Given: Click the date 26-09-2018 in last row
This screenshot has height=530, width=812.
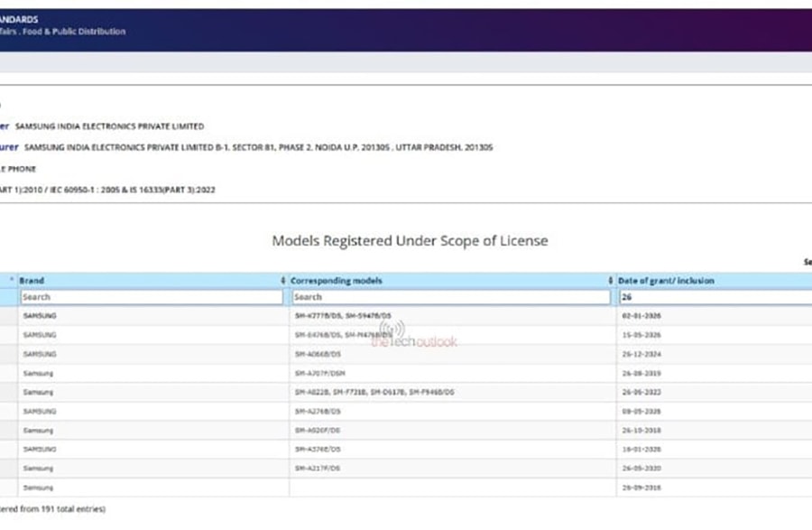Looking at the screenshot, I should point(641,488).
